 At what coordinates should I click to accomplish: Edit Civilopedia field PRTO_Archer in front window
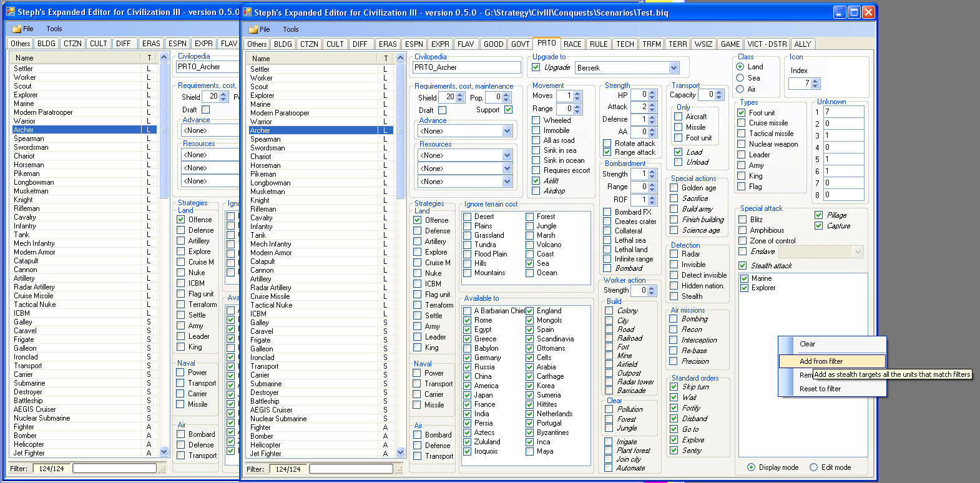coord(468,67)
